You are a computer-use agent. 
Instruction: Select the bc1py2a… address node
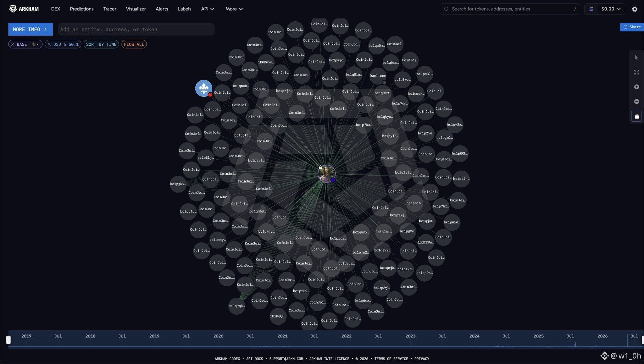point(455,124)
